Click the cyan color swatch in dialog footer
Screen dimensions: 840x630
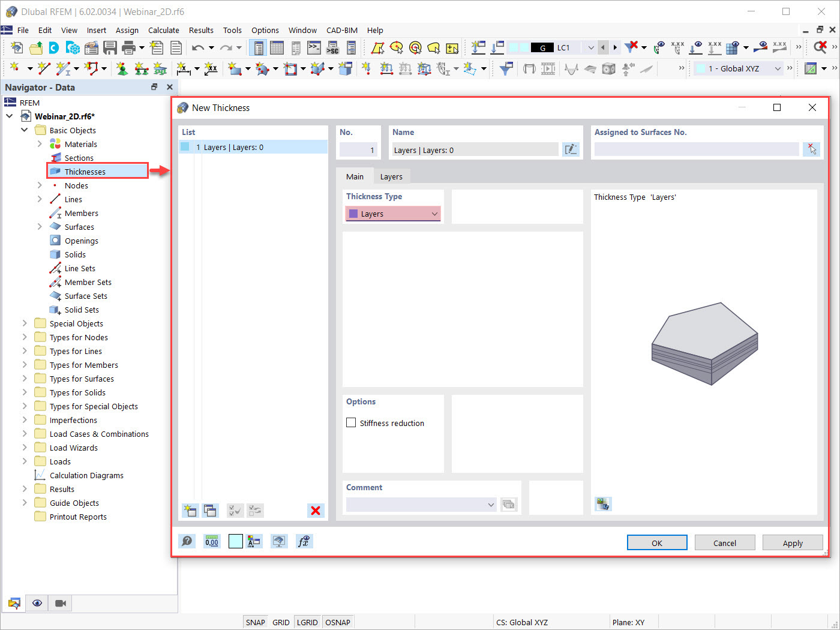pyautogui.click(x=236, y=541)
